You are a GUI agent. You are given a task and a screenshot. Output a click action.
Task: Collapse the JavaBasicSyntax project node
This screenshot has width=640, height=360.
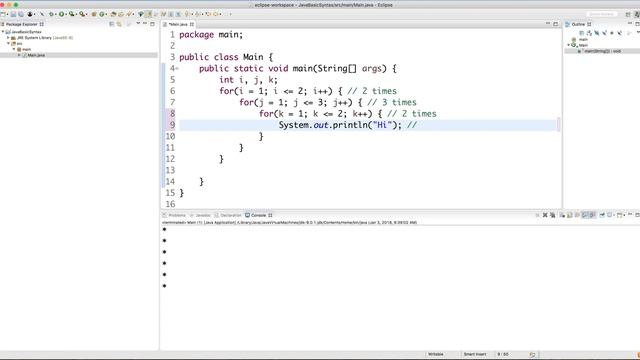click(3, 31)
